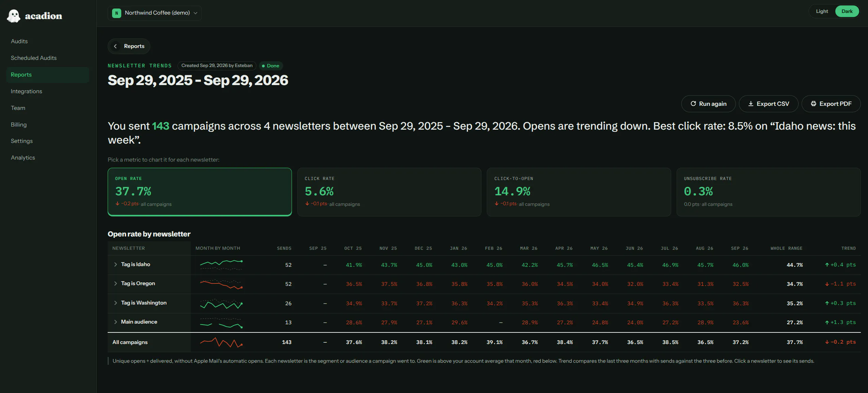Expand the Tag is Idaho row
The image size is (868, 393).
click(115, 264)
